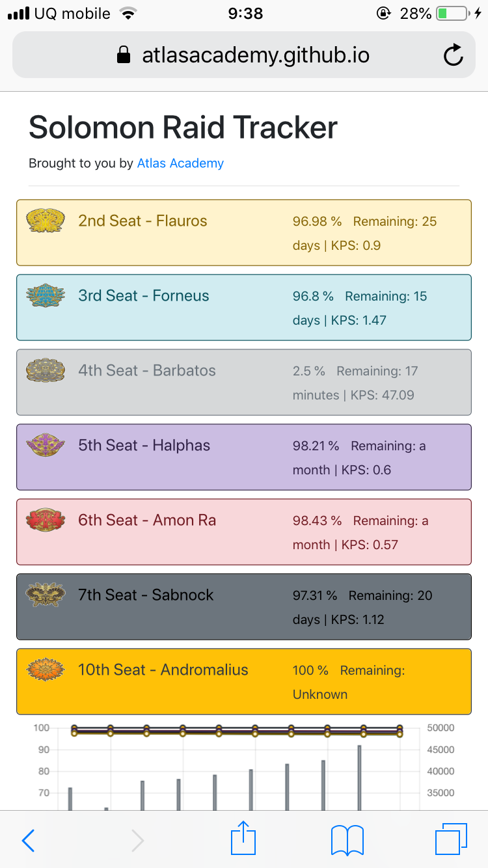Open Safari bookmarks
Image resolution: width=488 pixels, height=868 pixels.
[347, 839]
